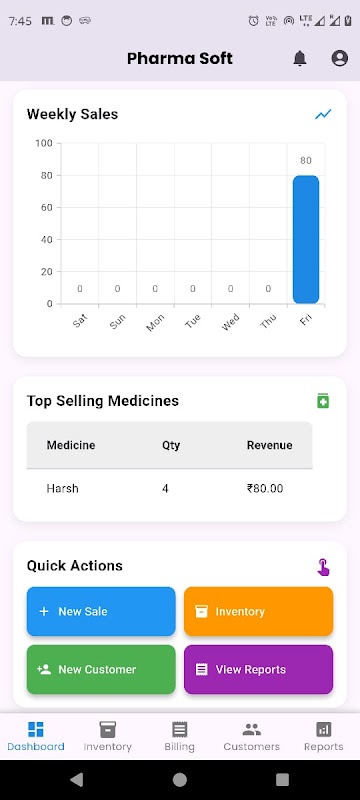Open the user profile account icon
The image size is (360, 800).
click(x=340, y=58)
